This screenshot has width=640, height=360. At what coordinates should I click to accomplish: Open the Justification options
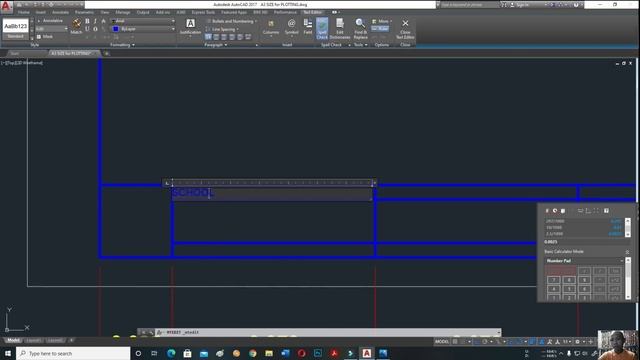click(190, 27)
